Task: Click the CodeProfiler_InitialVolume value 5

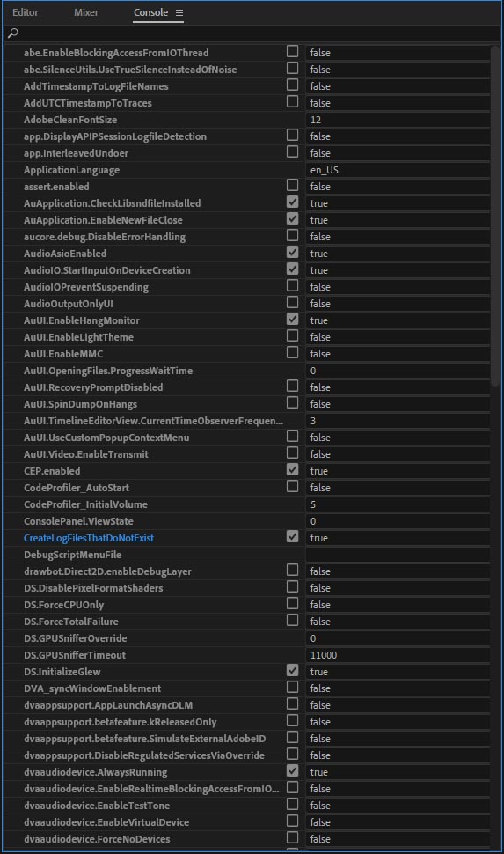Action: coord(398,504)
